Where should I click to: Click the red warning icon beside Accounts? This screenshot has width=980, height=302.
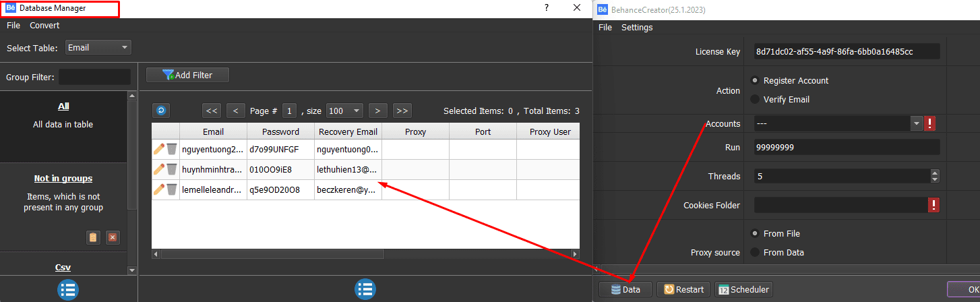pyautogui.click(x=930, y=123)
